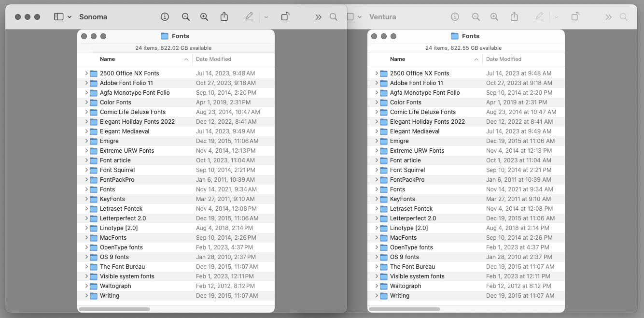Expand 2500 Office NX Fonts in Sonoma list
Image resolution: width=644 pixels, height=318 pixels.
tap(86, 73)
